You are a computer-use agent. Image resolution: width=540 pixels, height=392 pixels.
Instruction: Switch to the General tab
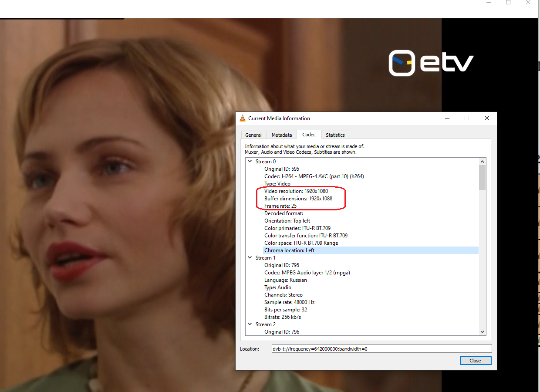click(x=253, y=135)
